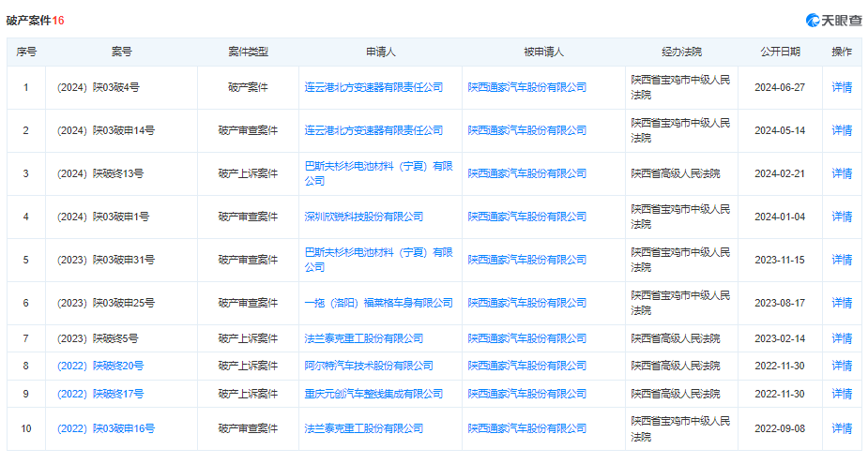Click the 公开日期 column header

[780, 52]
